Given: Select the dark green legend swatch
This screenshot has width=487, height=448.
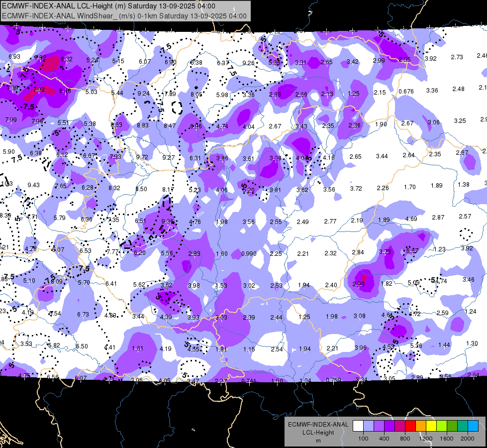Looking at the screenshot, I should (452, 426).
